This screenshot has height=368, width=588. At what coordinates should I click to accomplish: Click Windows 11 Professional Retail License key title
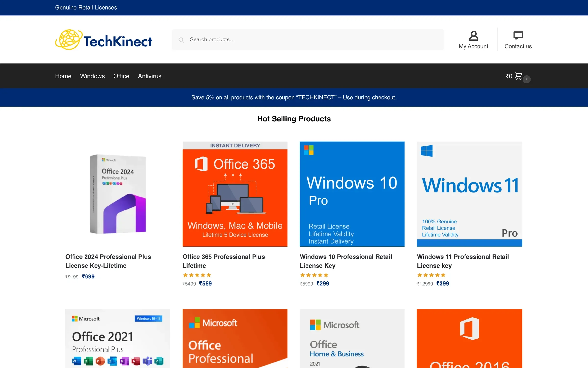[x=463, y=261]
